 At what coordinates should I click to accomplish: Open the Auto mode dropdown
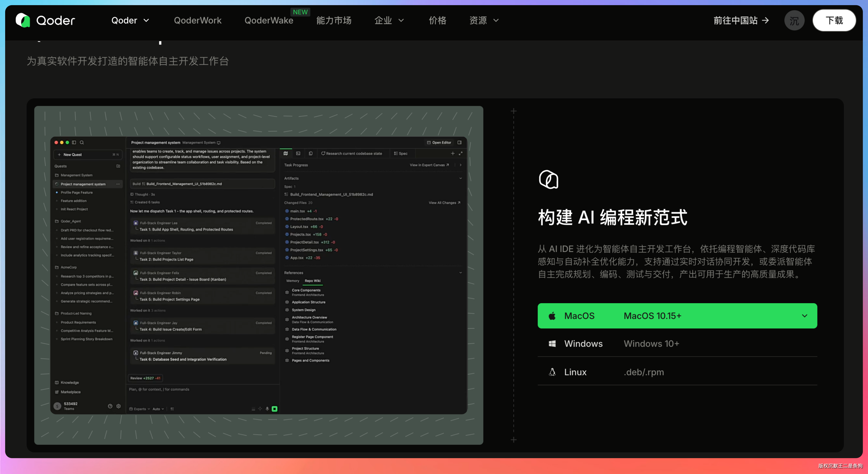[x=158, y=409]
